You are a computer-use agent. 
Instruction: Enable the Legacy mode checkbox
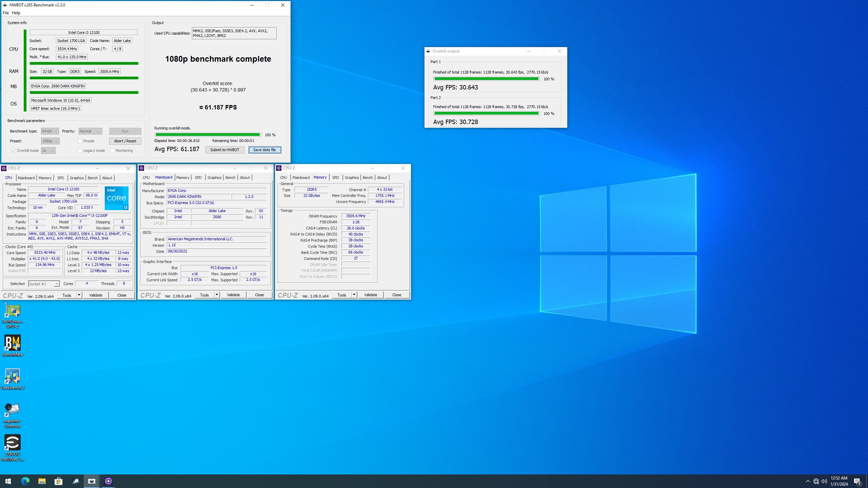(80, 150)
